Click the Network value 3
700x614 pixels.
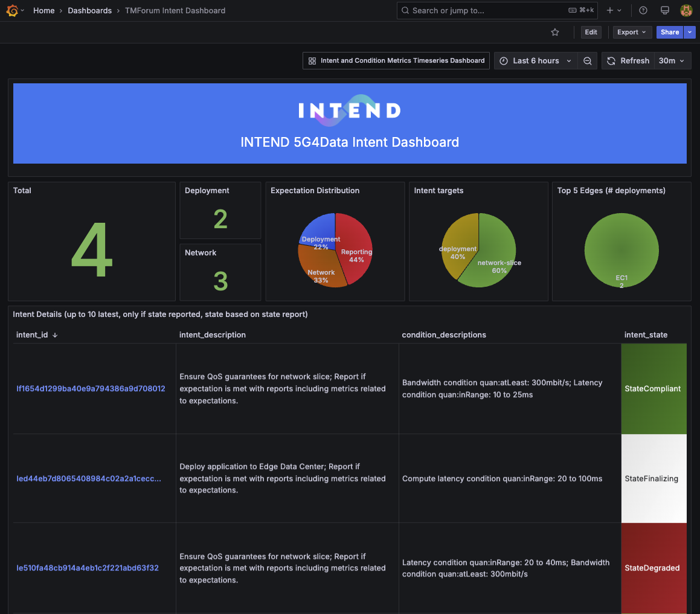220,281
